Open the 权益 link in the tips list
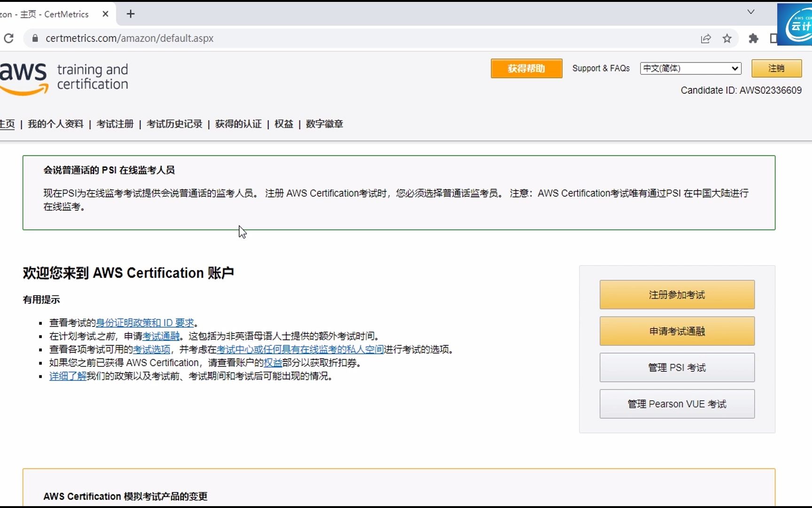The width and height of the screenshot is (812, 508). click(x=273, y=363)
